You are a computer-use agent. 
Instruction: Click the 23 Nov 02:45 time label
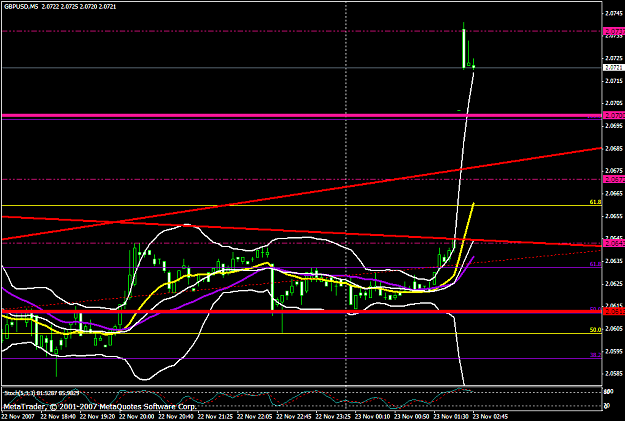pyautogui.click(x=490, y=416)
